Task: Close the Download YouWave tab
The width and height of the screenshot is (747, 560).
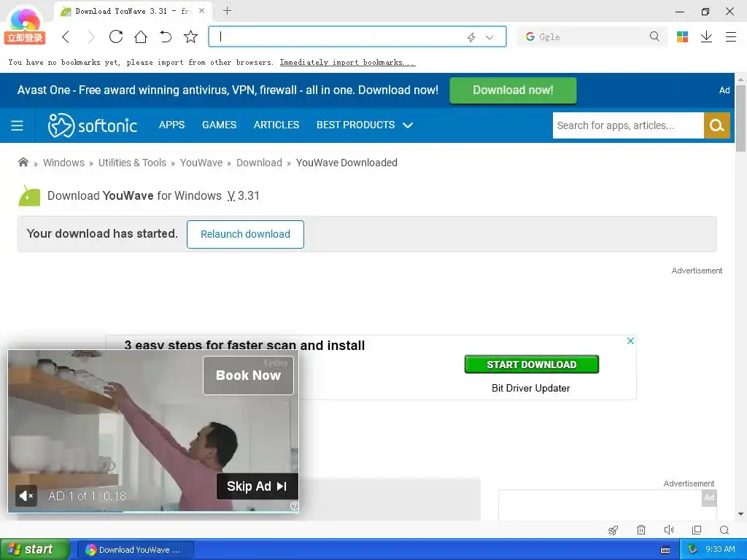Action: pos(201,10)
